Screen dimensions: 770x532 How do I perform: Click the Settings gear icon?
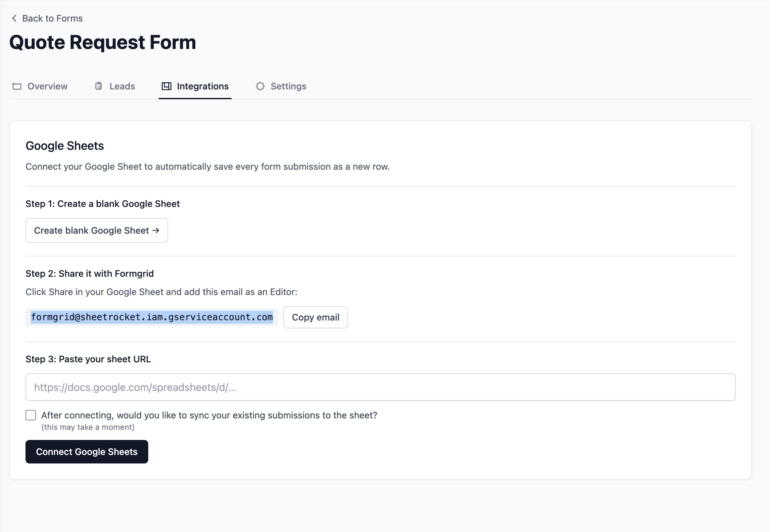[260, 86]
